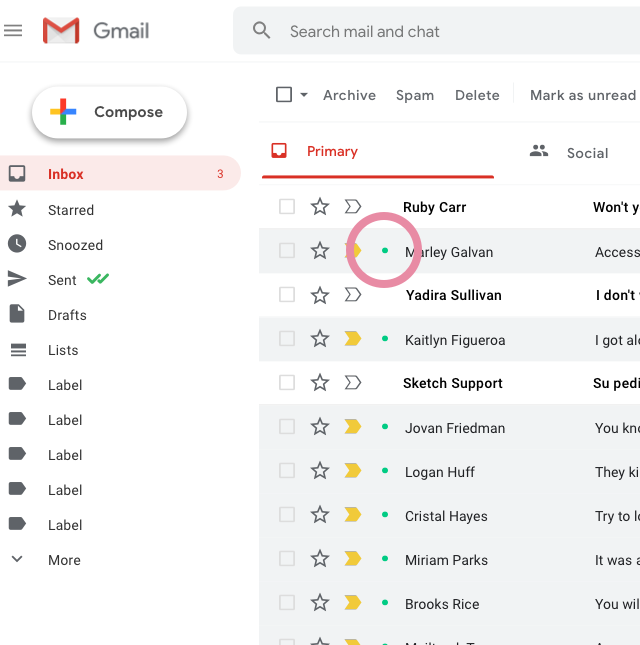Screen dimensions: 640x645
Task: Click the Gmail logo
Action: point(96,31)
